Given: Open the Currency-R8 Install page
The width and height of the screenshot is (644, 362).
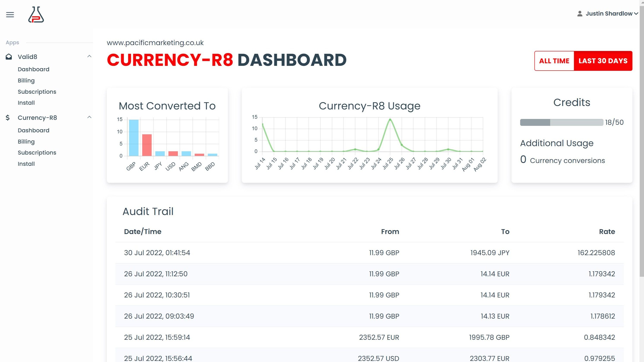Looking at the screenshot, I should (26, 164).
